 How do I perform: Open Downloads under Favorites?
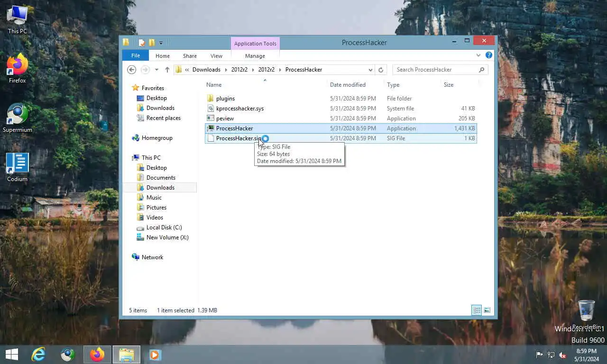160,108
